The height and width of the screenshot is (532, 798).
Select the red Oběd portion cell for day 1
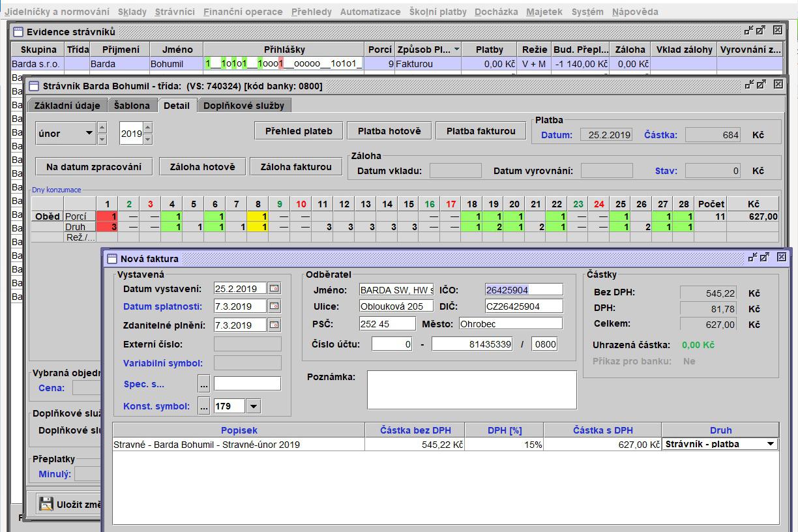click(x=107, y=216)
